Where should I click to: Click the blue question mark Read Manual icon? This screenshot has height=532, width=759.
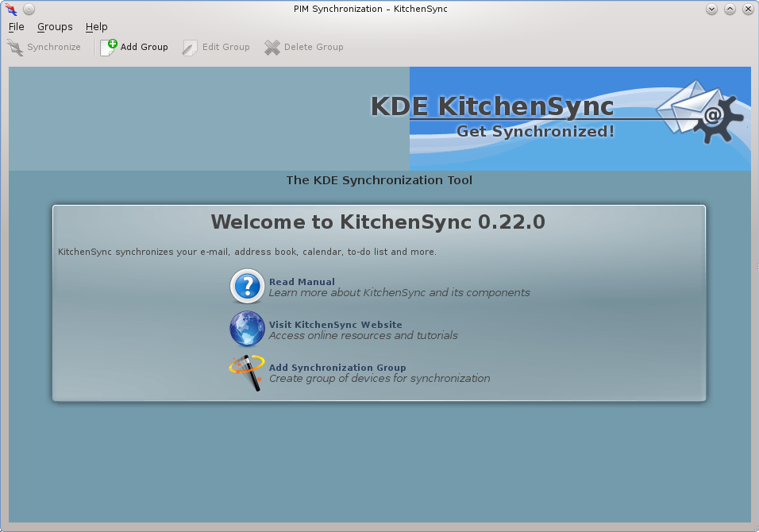(247, 286)
